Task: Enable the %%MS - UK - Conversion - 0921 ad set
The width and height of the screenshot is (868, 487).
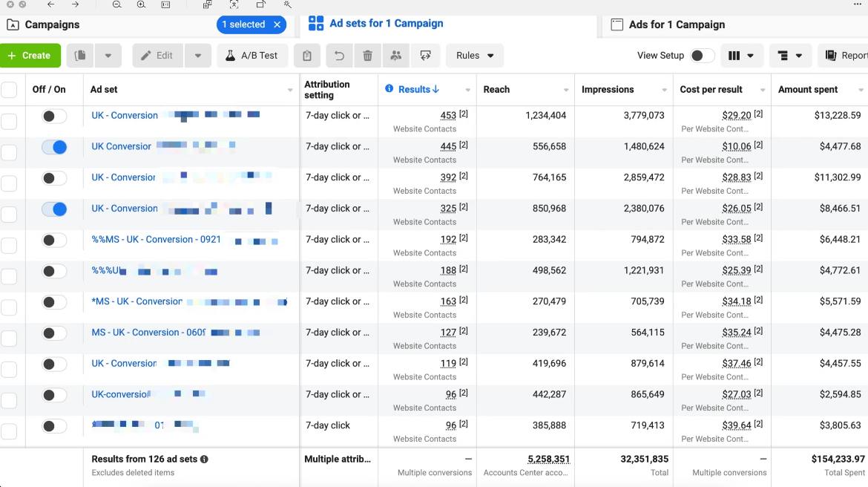Action: pyautogui.click(x=54, y=240)
